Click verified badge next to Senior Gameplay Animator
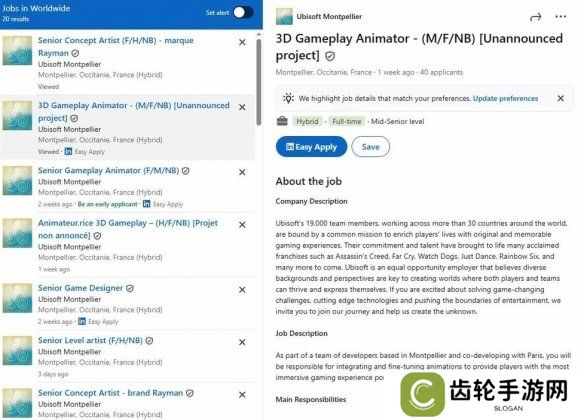This screenshot has width=584, height=420. [x=185, y=171]
